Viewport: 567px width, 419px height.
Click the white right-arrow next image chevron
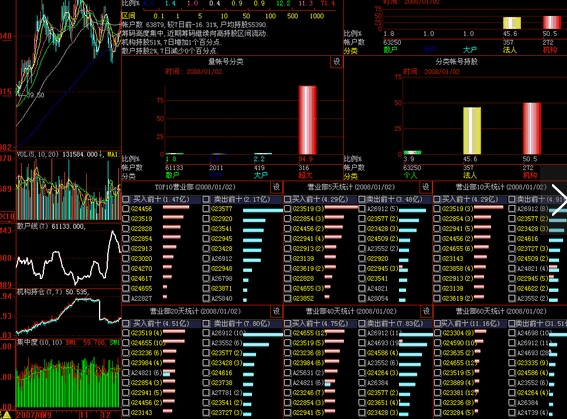click(x=558, y=201)
